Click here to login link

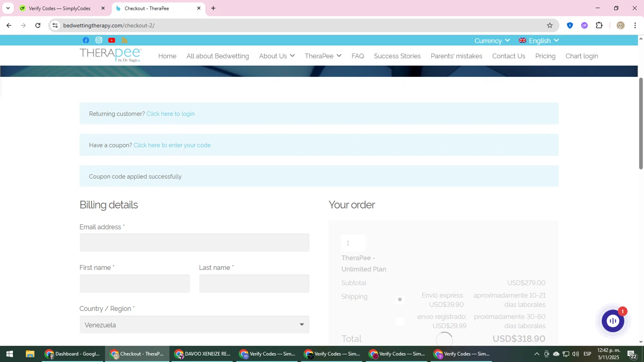tap(170, 114)
